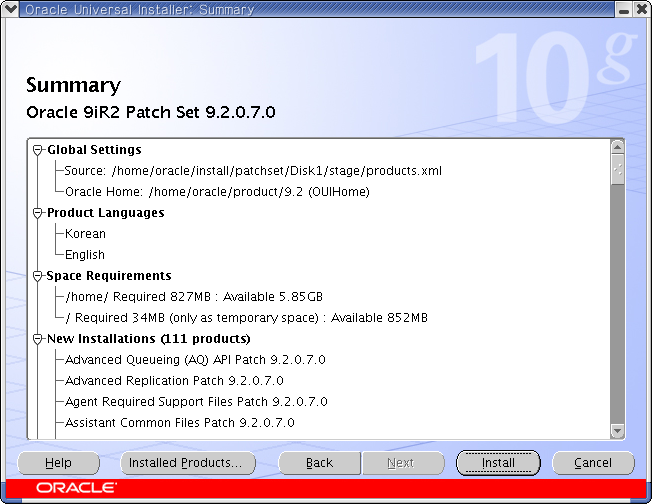Image resolution: width=652 pixels, height=504 pixels.
Task: Click the Help button
Action: click(x=59, y=463)
